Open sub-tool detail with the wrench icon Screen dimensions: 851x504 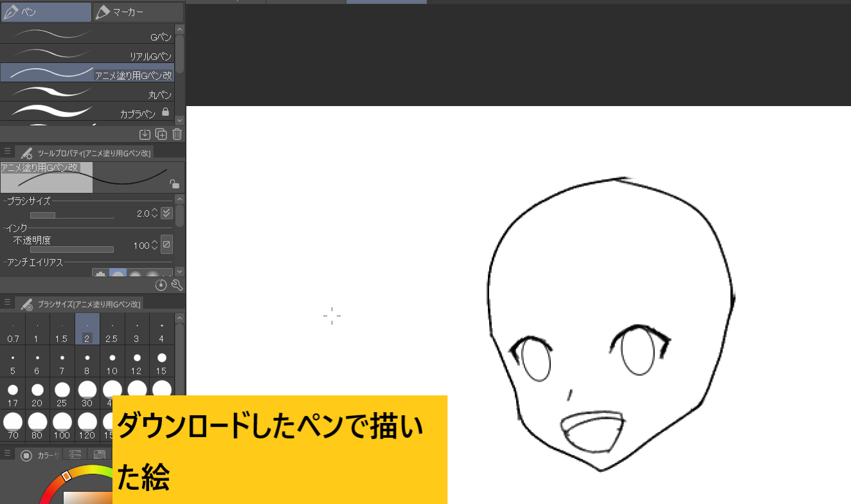pos(176,284)
